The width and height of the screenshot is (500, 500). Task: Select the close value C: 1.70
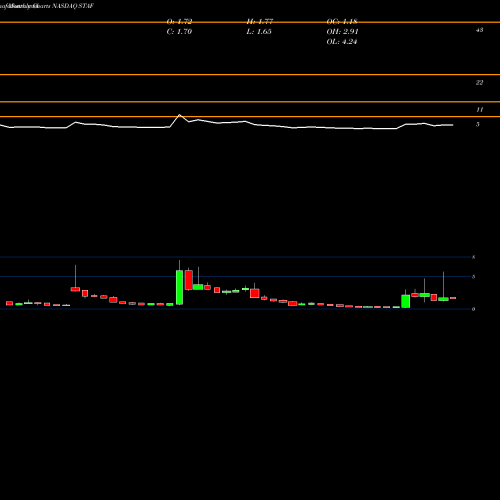179,32
